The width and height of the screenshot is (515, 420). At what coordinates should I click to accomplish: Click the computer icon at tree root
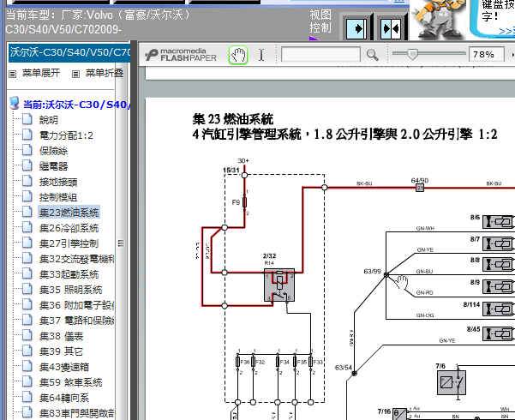(x=14, y=103)
